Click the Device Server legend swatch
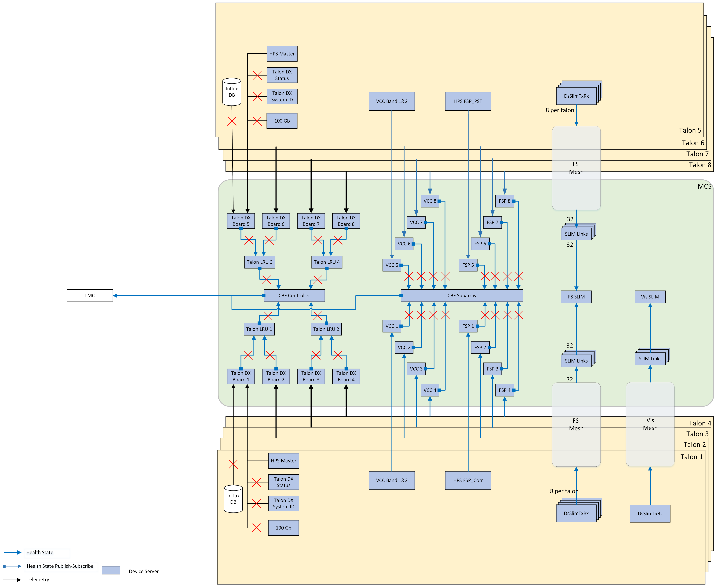 [x=111, y=570]
